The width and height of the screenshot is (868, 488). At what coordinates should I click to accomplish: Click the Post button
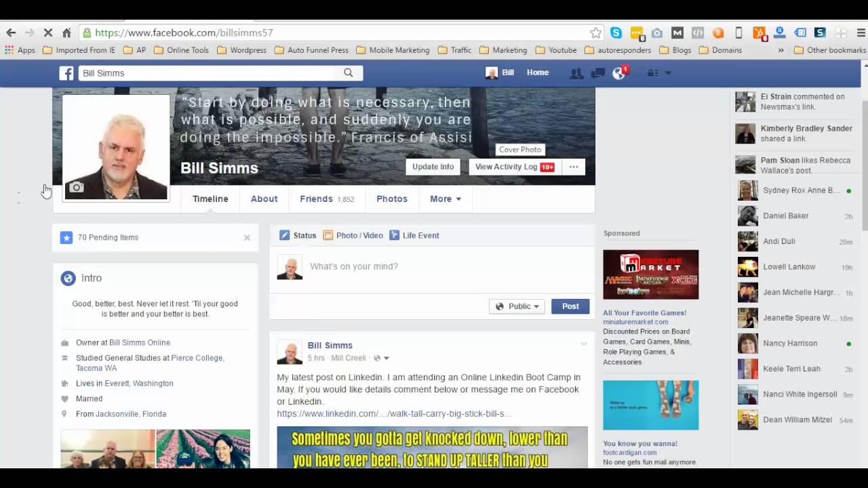[x=570, y=306]
